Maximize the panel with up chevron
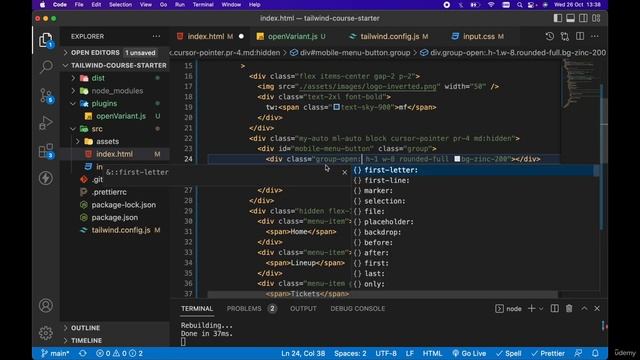640x360 pixels. click(x=584, y=309)
